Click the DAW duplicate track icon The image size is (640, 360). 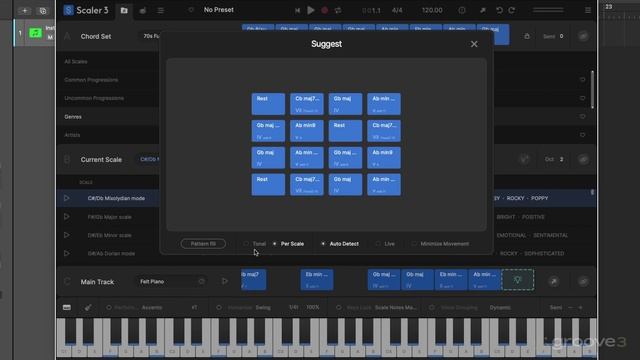(43, 11)
